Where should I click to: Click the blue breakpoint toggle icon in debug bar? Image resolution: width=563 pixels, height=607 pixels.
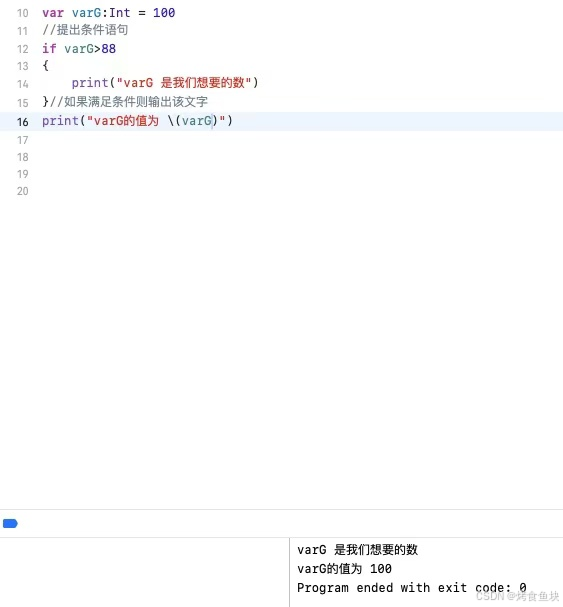pyautogui.click(x=10, y=523)
